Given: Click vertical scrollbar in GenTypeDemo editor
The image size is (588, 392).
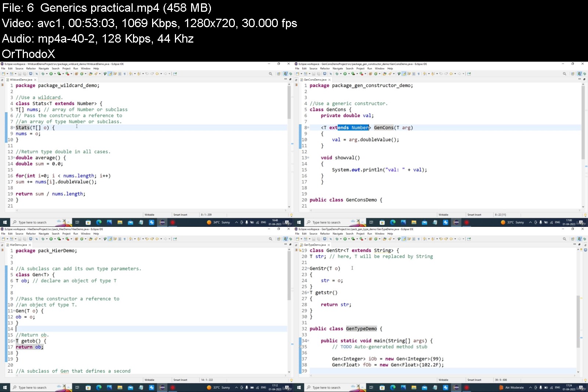Looking at the screenshot, I should 578,321.
